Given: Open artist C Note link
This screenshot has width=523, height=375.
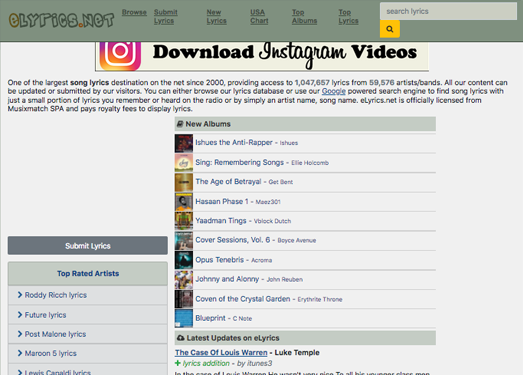Looking at the screenshot, I should click(x=242, y=319).
